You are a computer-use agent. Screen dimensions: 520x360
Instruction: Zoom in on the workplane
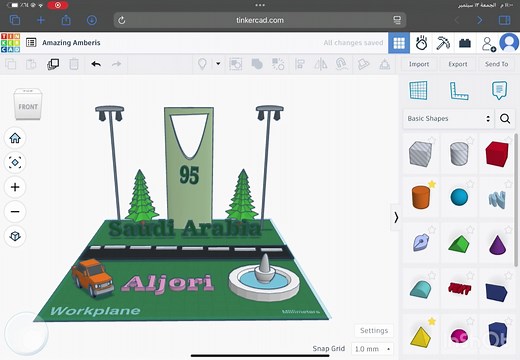pyautogui.click(x=15, y=187)
